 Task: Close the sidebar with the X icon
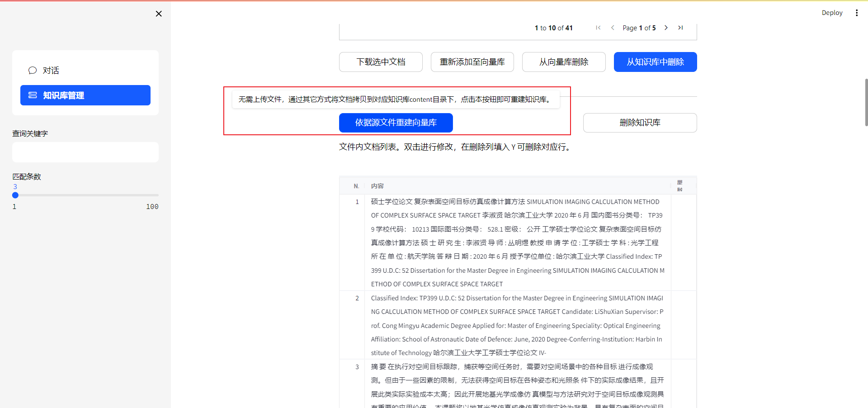tap(159, 14)
